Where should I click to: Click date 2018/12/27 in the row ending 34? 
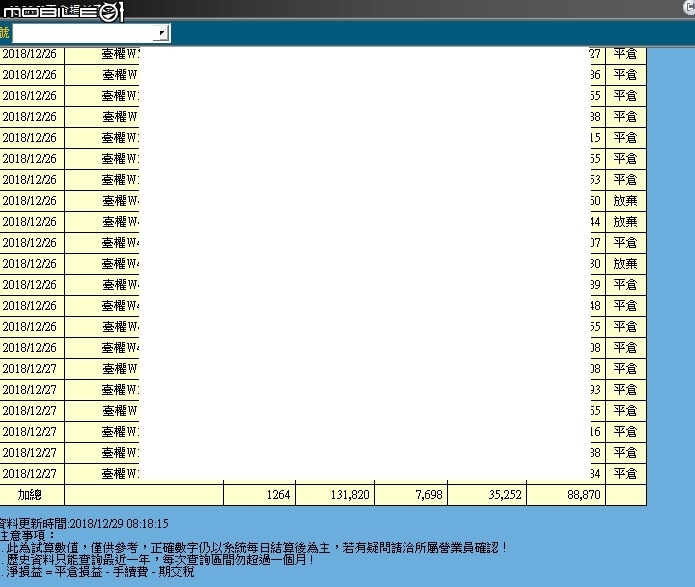(x=30, y=474)
